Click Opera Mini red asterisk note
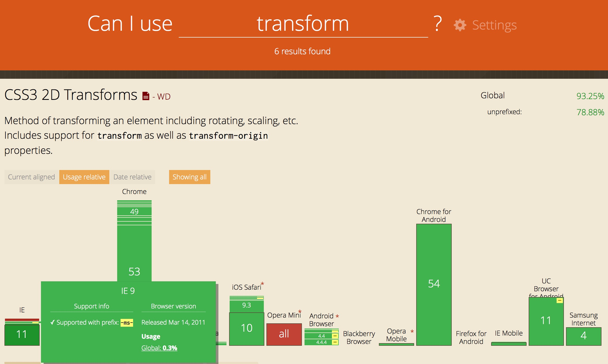608x364 pixels. pyautogui.click(x=300, y=311)
